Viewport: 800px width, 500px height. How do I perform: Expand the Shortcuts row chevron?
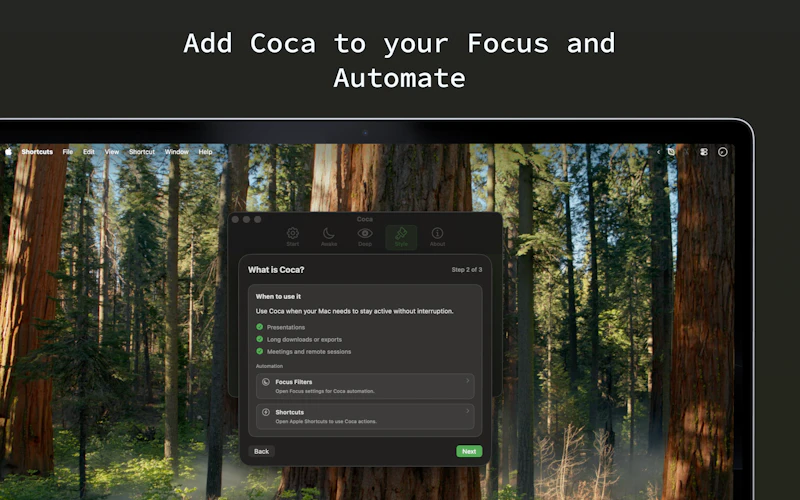[467, 411]
